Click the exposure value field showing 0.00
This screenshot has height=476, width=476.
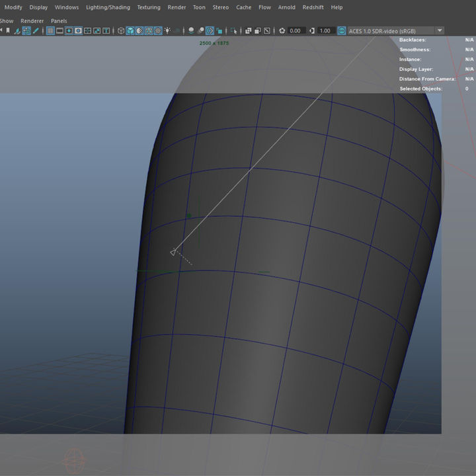296,30
